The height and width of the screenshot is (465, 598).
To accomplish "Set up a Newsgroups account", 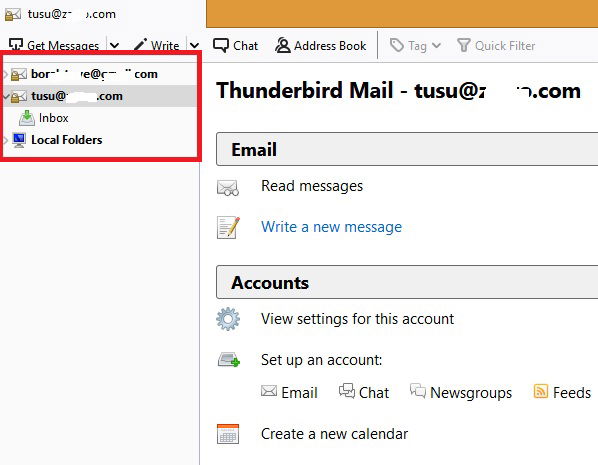I will pyautogui.click(x=461, y=392).
